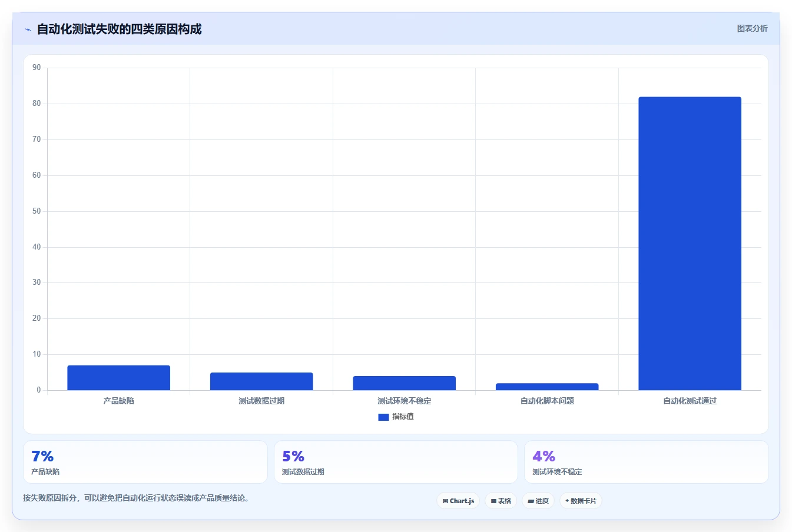Click the 图表分析 label in header

point(752,28)
